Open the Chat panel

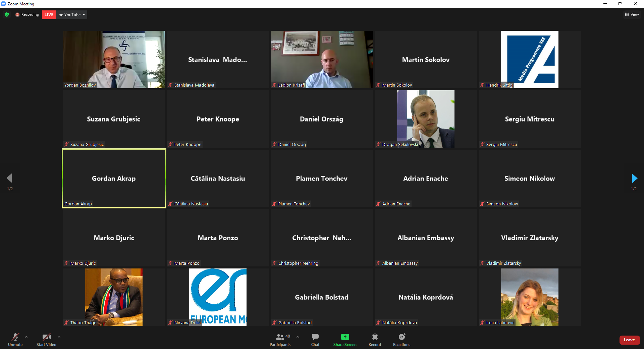[315, 337]
